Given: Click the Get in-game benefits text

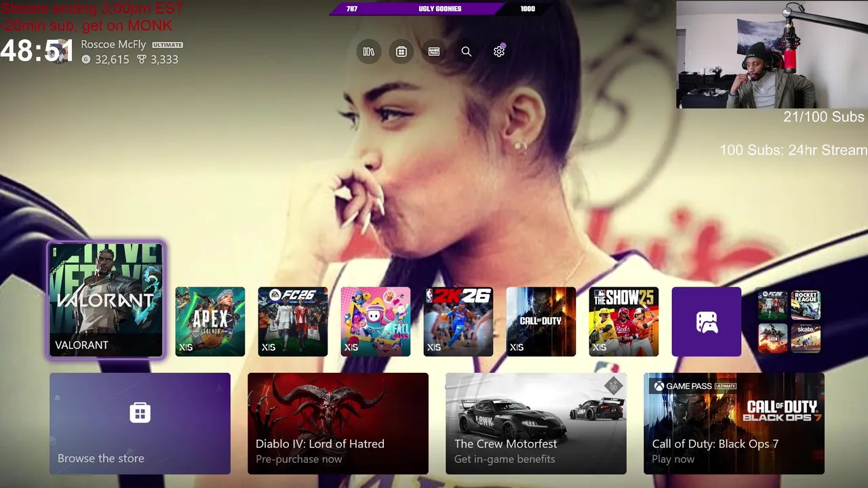Looking at the screenshot, I should [505, 459].
